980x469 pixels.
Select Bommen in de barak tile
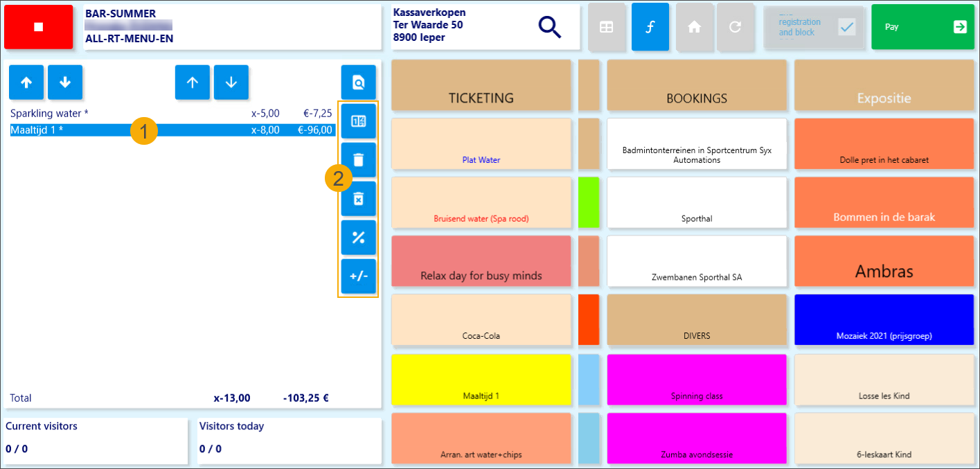point(884,203)
